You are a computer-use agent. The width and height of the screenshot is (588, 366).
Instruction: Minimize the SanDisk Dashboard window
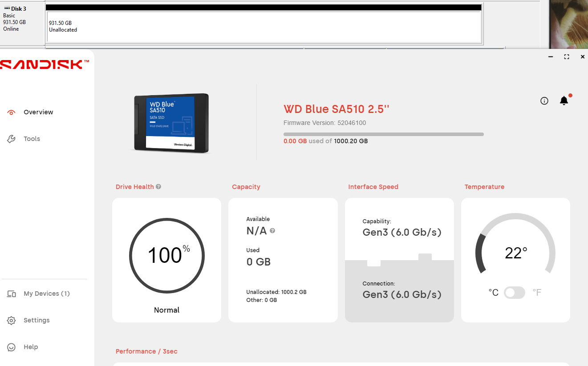click(x=551, y=57)
